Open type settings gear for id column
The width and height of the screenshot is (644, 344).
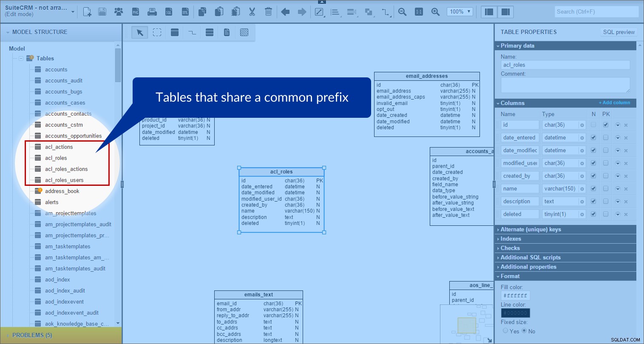pos(582,125)
